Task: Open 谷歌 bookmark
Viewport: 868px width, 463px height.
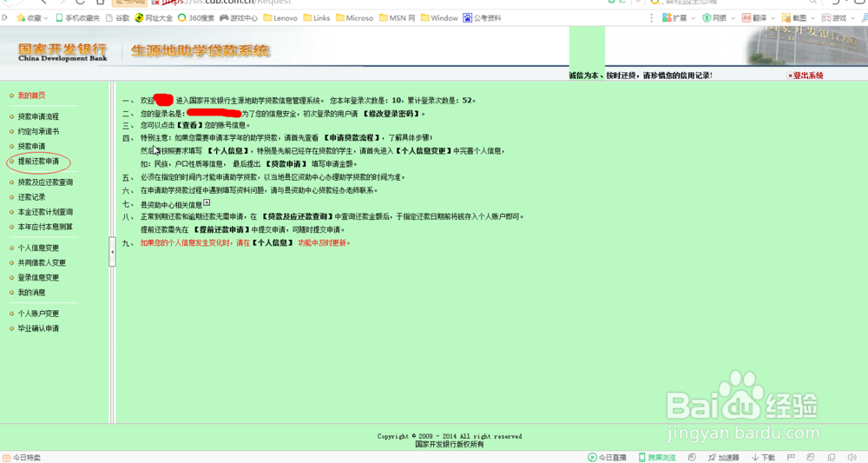Action: [x=117, y=18]
